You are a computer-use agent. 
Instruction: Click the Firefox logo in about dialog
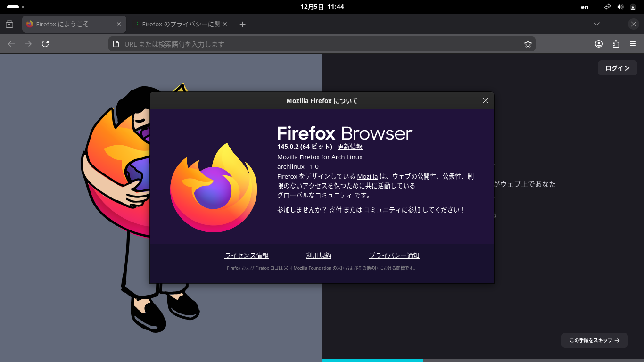pyautogui.click(x=214, y=187)
